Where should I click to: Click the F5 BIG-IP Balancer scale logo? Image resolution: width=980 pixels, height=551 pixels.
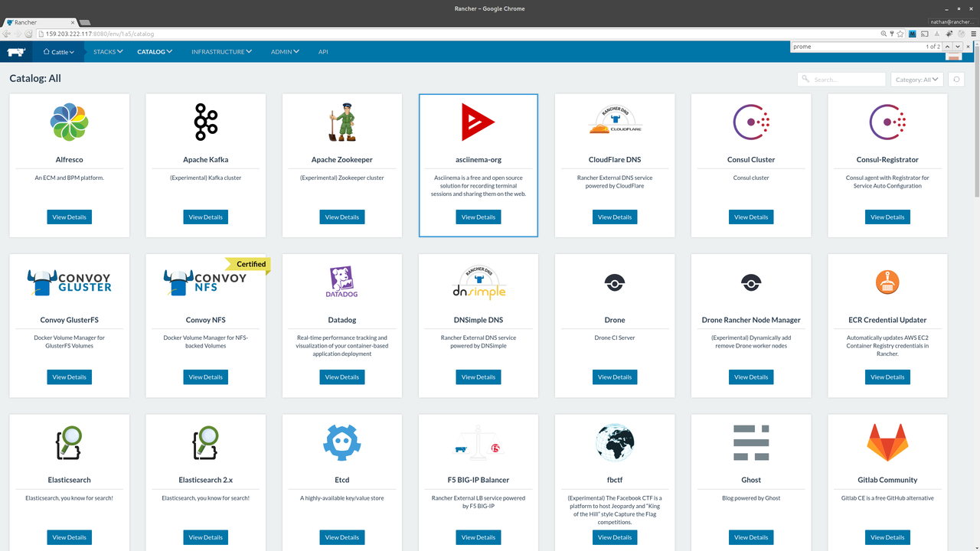tap(478, 442)
